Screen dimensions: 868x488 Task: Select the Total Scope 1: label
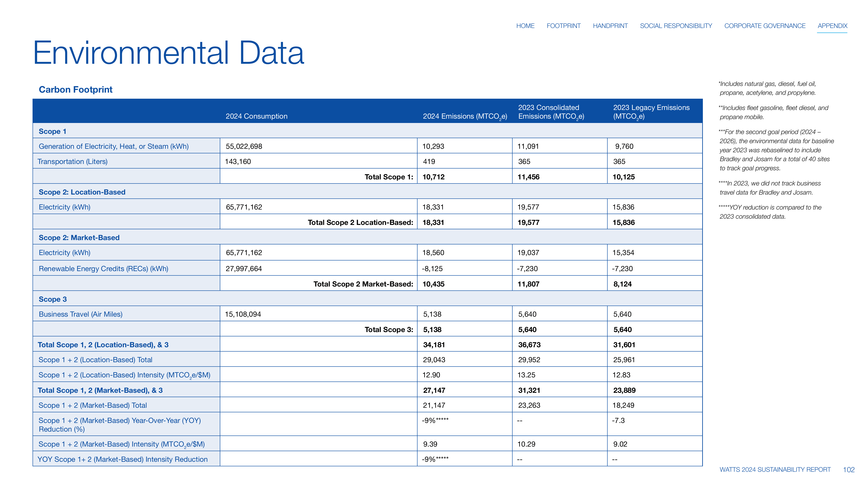[389, 177]
